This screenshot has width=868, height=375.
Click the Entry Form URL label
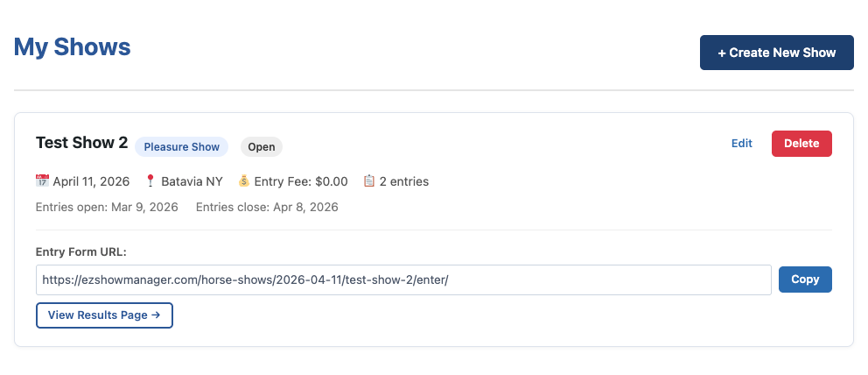coord(81,252)
